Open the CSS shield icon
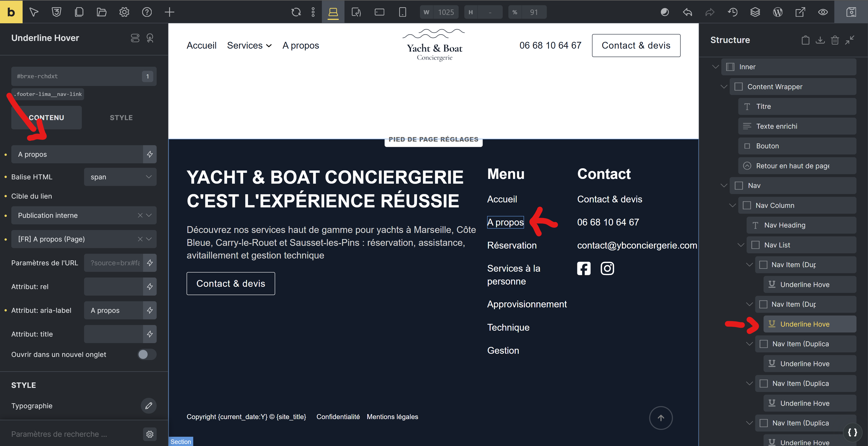 pos(56,12)
